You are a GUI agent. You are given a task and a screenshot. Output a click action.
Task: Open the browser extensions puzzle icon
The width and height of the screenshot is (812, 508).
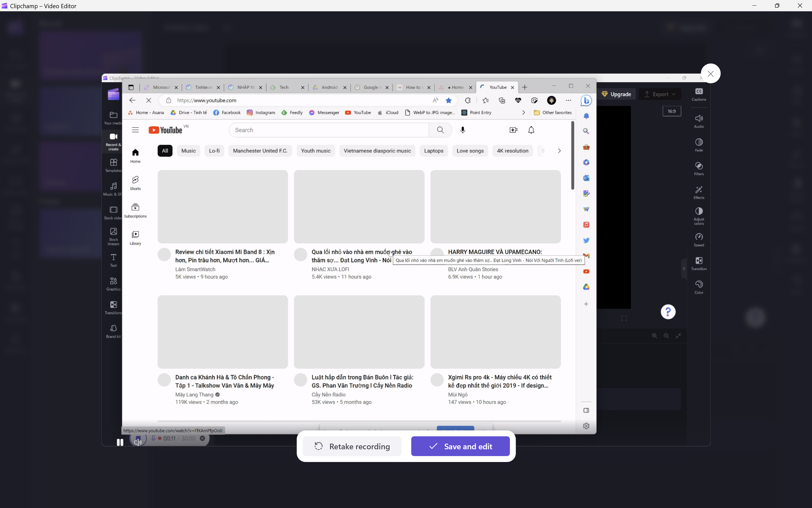click(468, 100)
